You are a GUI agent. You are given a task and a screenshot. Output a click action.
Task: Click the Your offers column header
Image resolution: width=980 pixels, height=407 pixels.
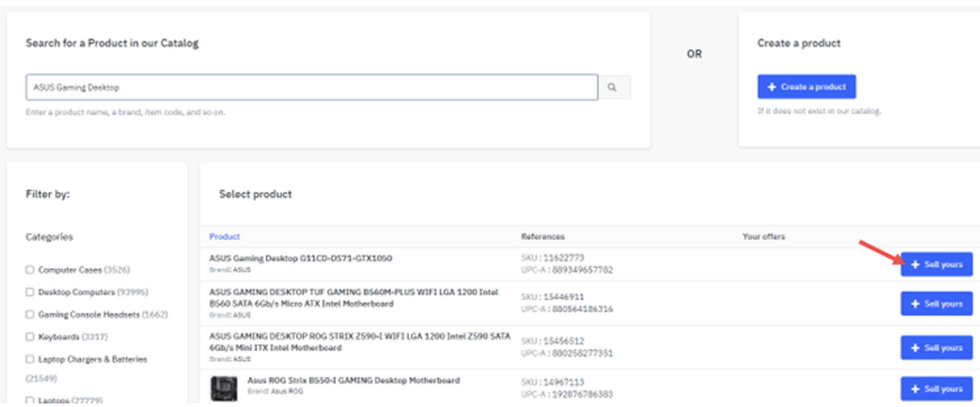[x=763, y=236]
